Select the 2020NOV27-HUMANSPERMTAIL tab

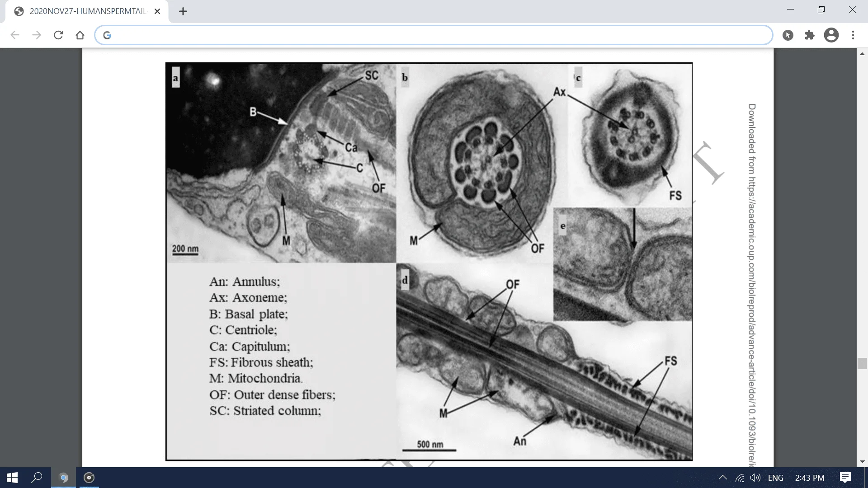point(87,12)
